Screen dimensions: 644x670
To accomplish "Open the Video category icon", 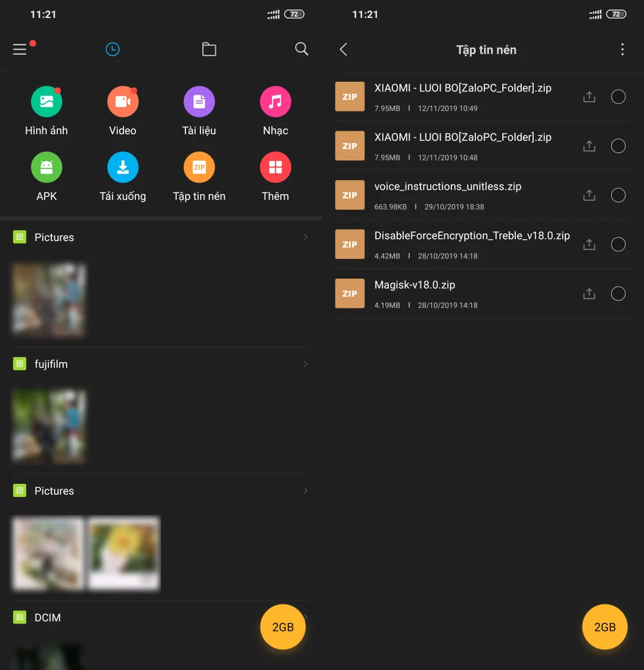I will pos(122,102).
